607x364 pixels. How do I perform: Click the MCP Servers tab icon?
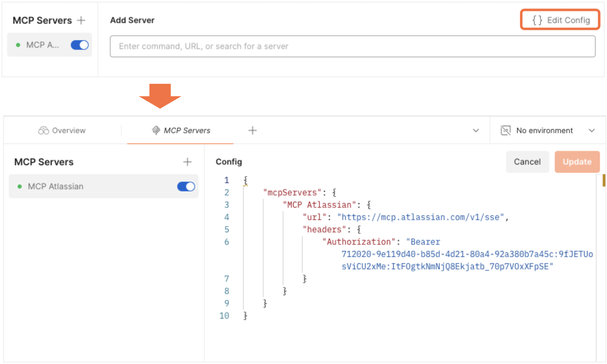156,130
